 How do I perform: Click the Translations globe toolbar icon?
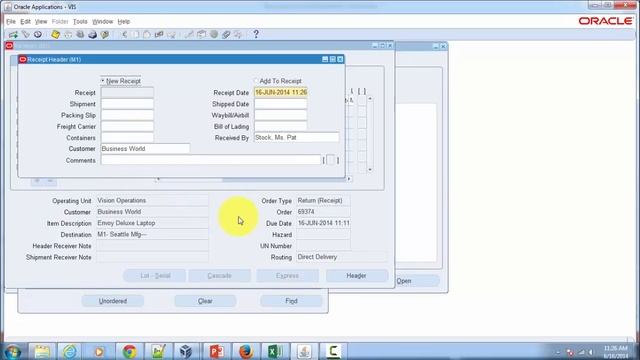pyautogui.click(x=214, y=35)
